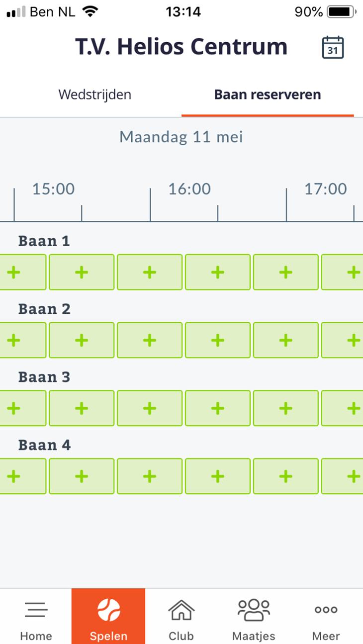Add Baan 2 reservation at 15:30
Screen dimensions: 363x644
pos(82,340)
